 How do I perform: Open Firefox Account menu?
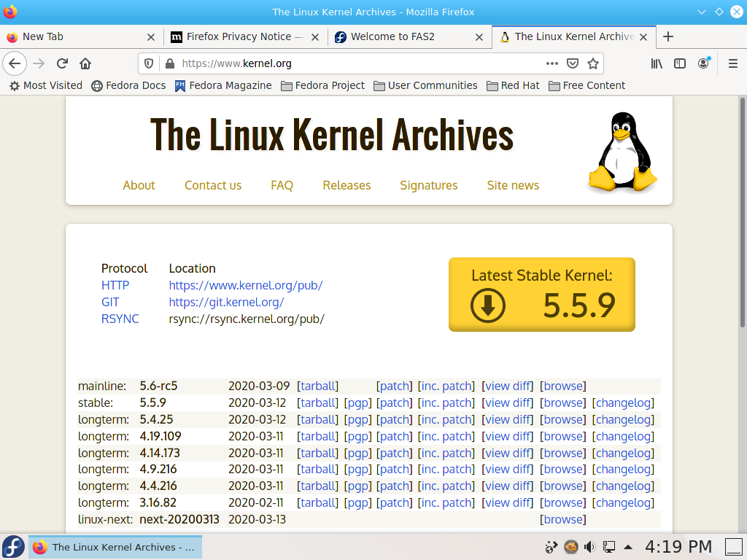[x=704, y=63]
